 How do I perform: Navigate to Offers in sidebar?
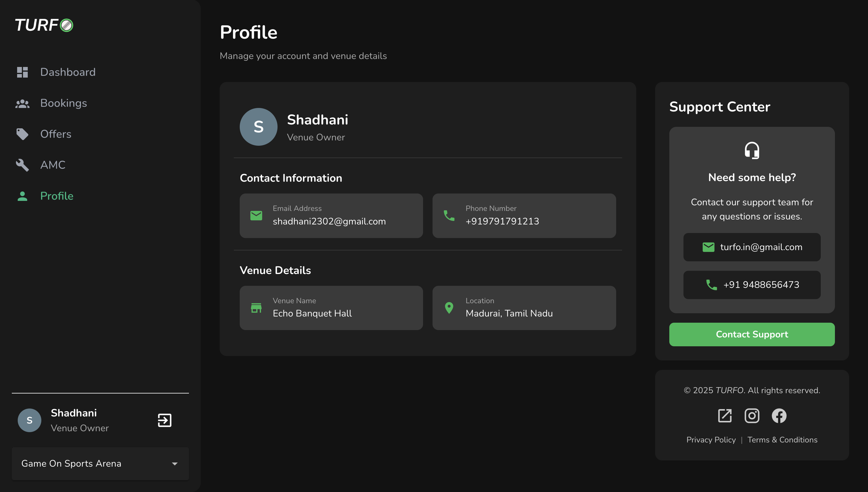[56, 134]
